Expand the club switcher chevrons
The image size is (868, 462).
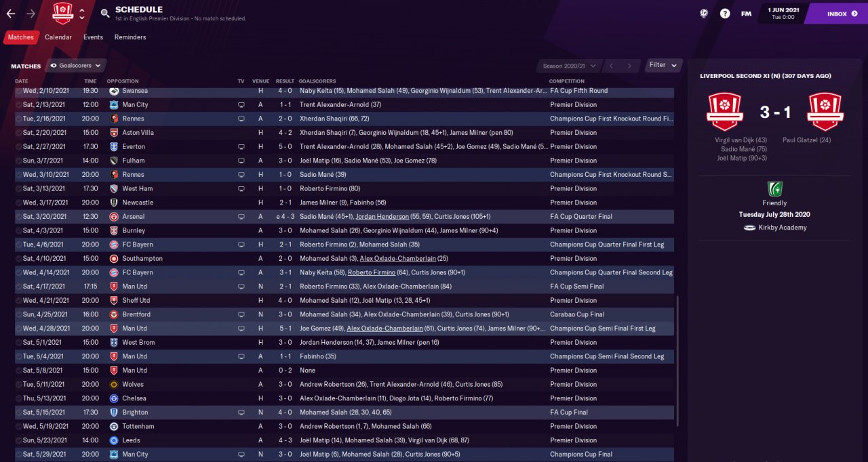[x=82, y=13]
